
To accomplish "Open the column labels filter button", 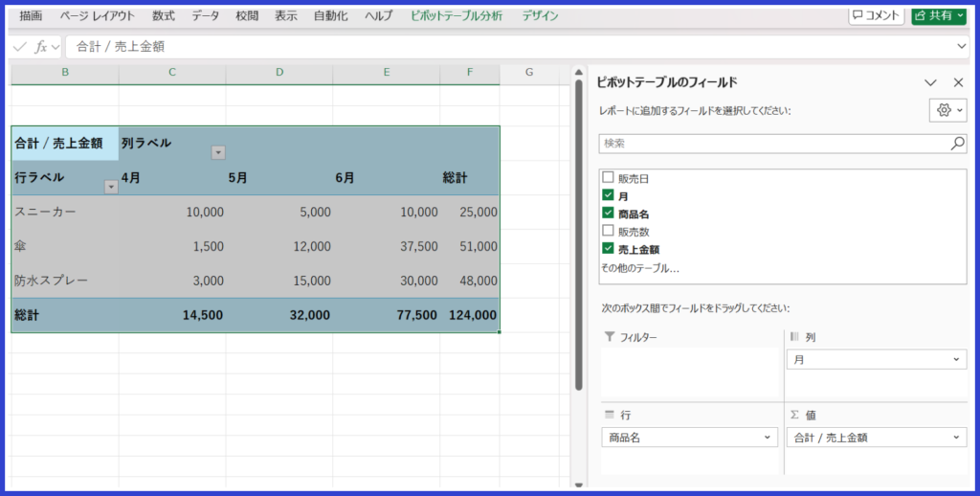I will [x=218, y=152].
